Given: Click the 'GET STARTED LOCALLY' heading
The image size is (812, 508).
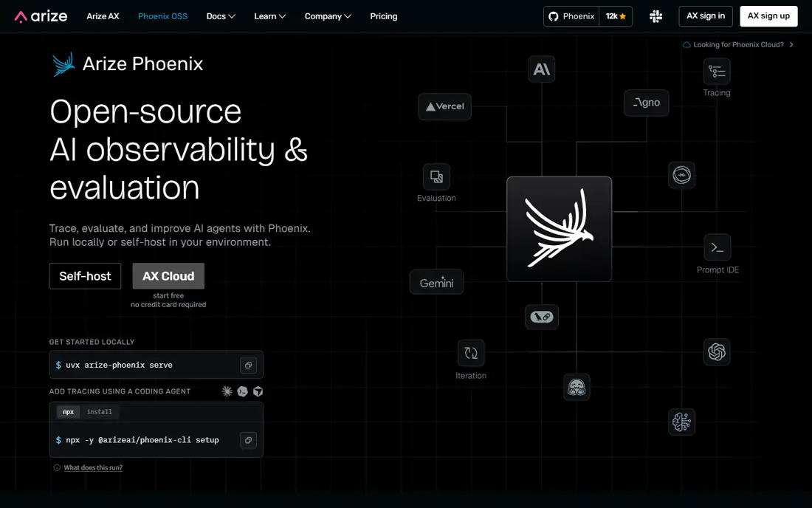Looking at the screenshot, I should pyautogui.click(x=92, y=343).
